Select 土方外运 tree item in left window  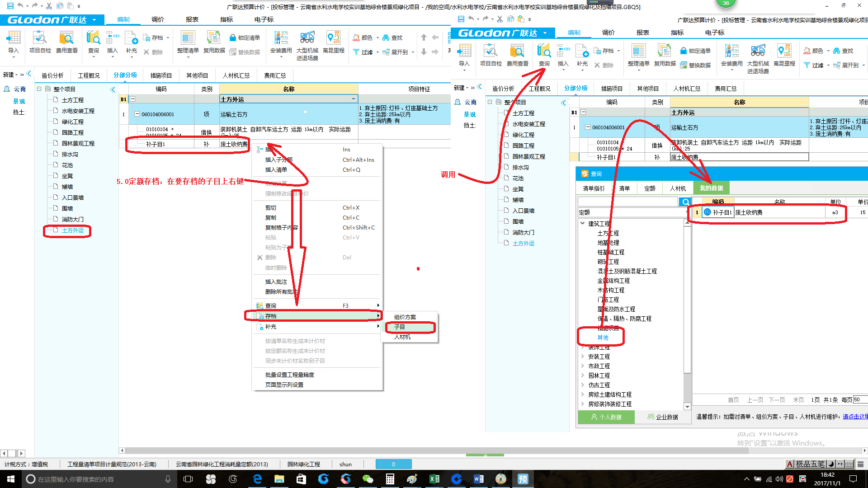point(73,230)
